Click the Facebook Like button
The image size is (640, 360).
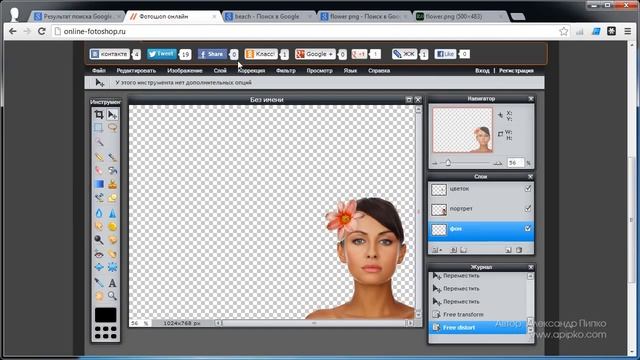coord(445,54)
